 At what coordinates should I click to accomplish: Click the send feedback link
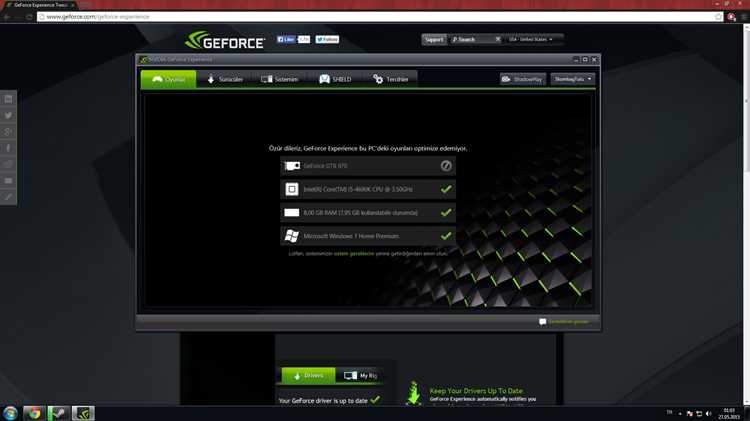(568, 322)
